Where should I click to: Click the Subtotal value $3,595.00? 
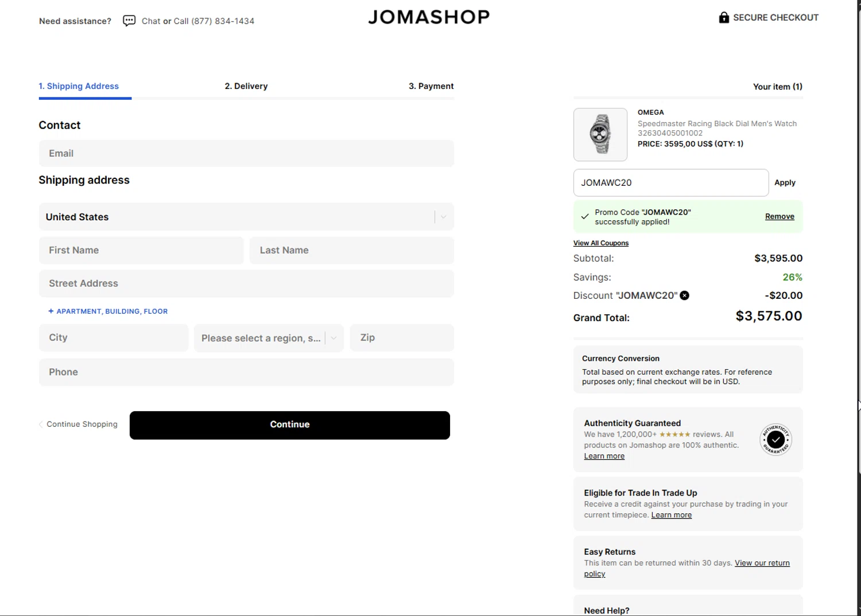tap(778, 258)
